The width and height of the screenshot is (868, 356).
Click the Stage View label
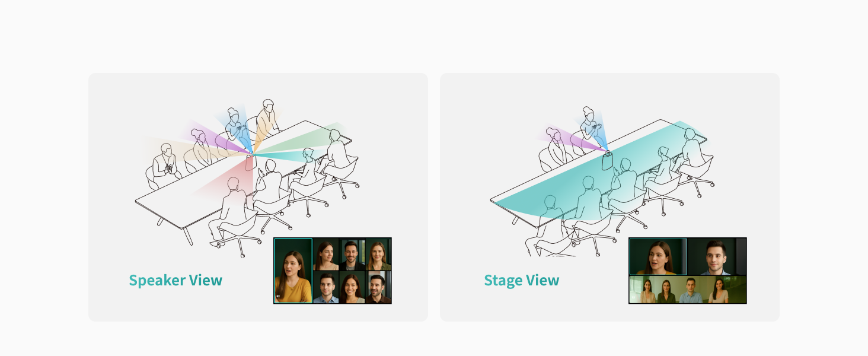coord(521,281)
